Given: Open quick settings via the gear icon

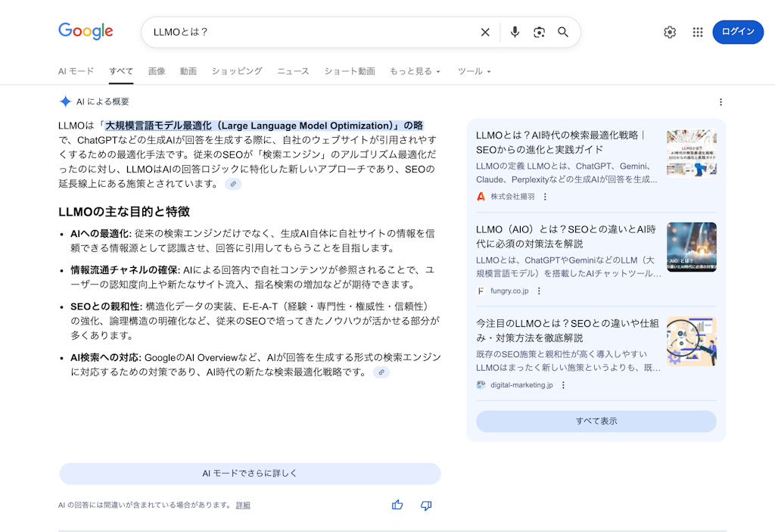Looking at the screenshot, I should (x=669, y=33).
